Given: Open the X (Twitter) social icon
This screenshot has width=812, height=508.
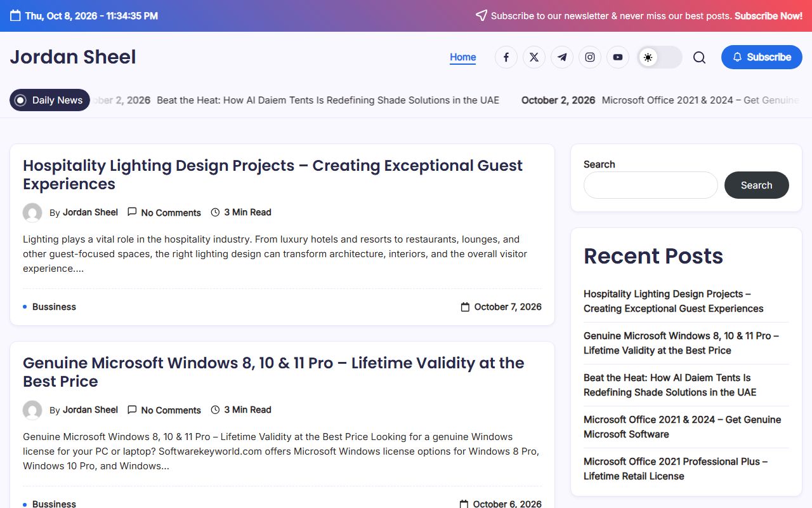Looking at the screenshot, I should [x=534, y=57].
